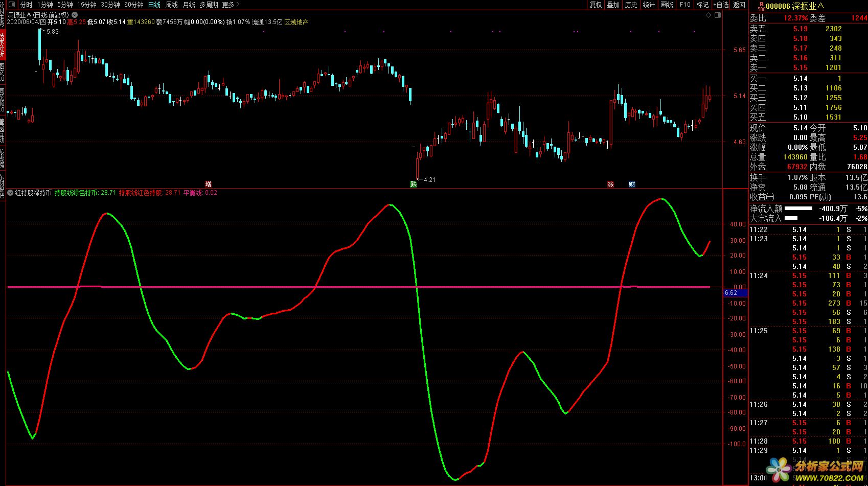Click the 复权 button
868x486 pixels.
coord(596,5)
